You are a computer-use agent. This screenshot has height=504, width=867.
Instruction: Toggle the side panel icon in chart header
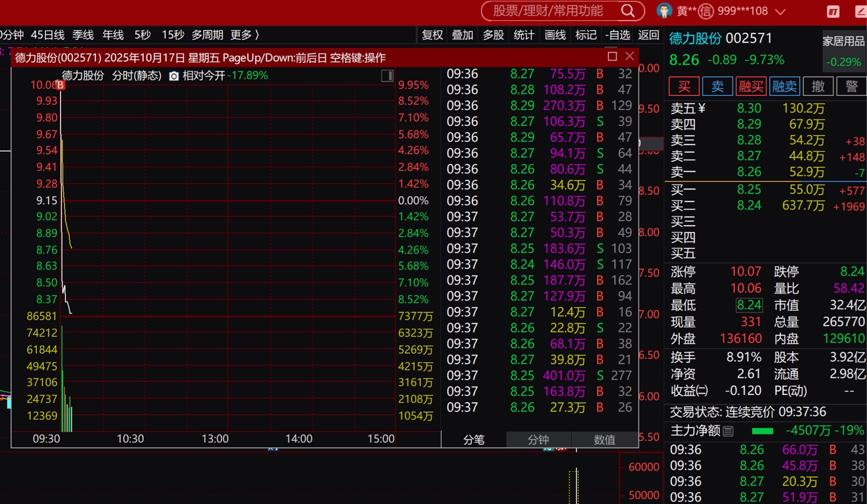pyautogui.click(x=387, y=76)
